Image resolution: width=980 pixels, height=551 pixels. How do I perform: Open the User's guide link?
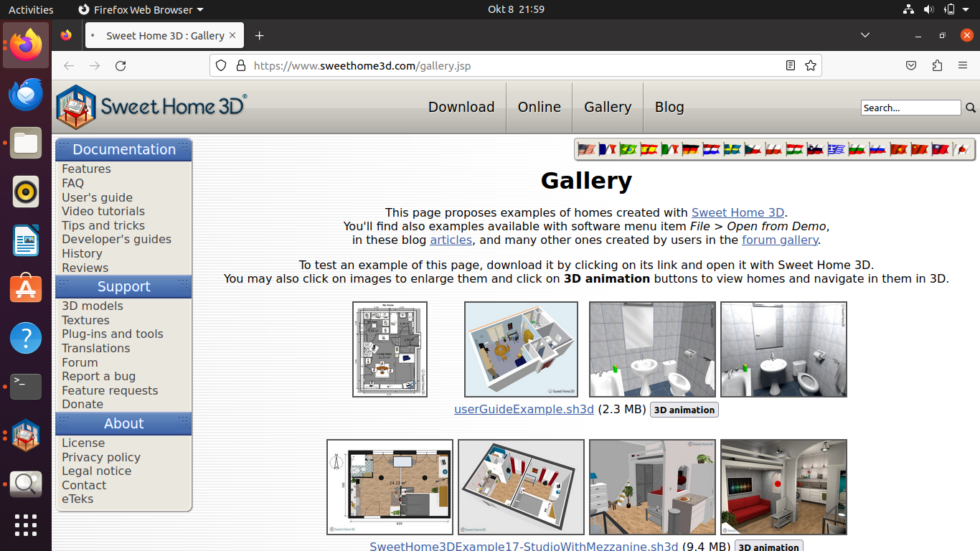(97, 197)
